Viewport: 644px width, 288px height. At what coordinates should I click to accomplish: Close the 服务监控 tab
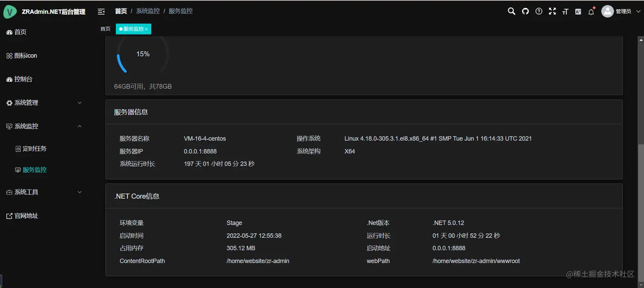147,29
